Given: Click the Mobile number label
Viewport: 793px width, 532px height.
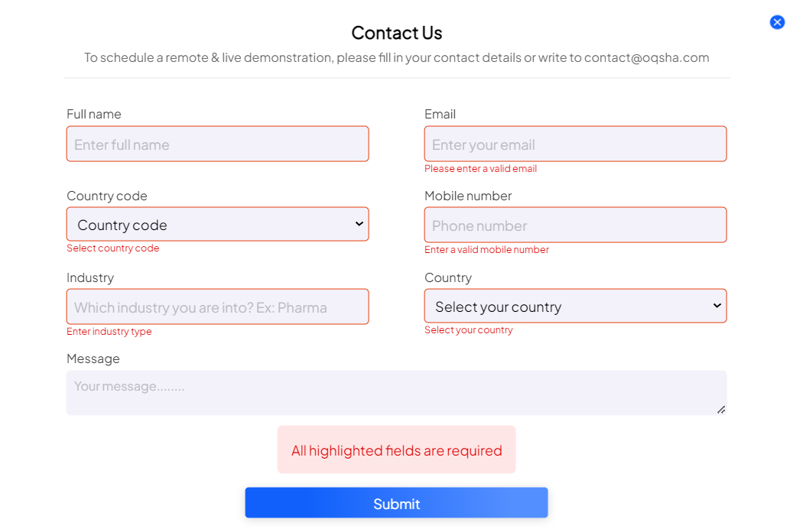Looking at the screenshot, I should [x=468, y=196].
